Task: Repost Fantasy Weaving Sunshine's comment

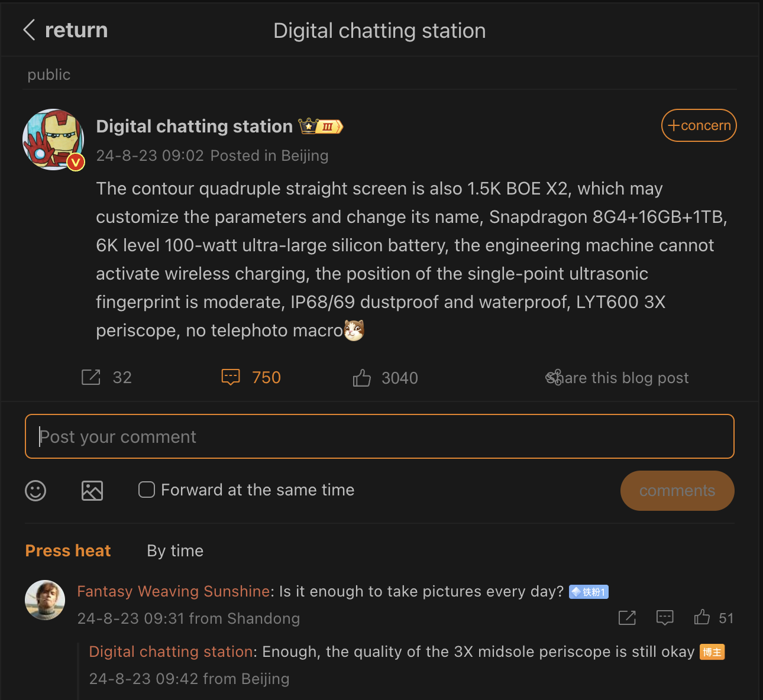Action: [x=627, y=618]
